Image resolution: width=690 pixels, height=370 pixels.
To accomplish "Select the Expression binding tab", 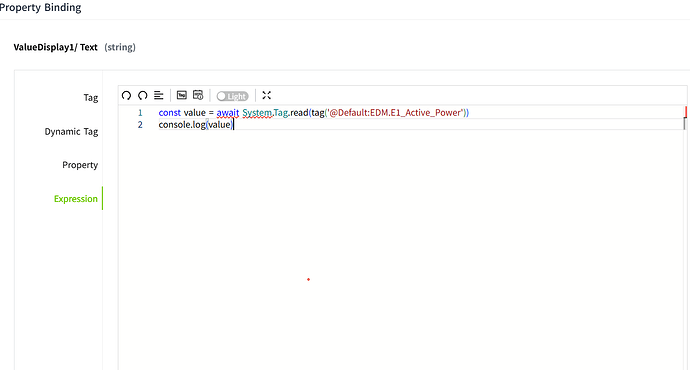I will click(76, 199).
